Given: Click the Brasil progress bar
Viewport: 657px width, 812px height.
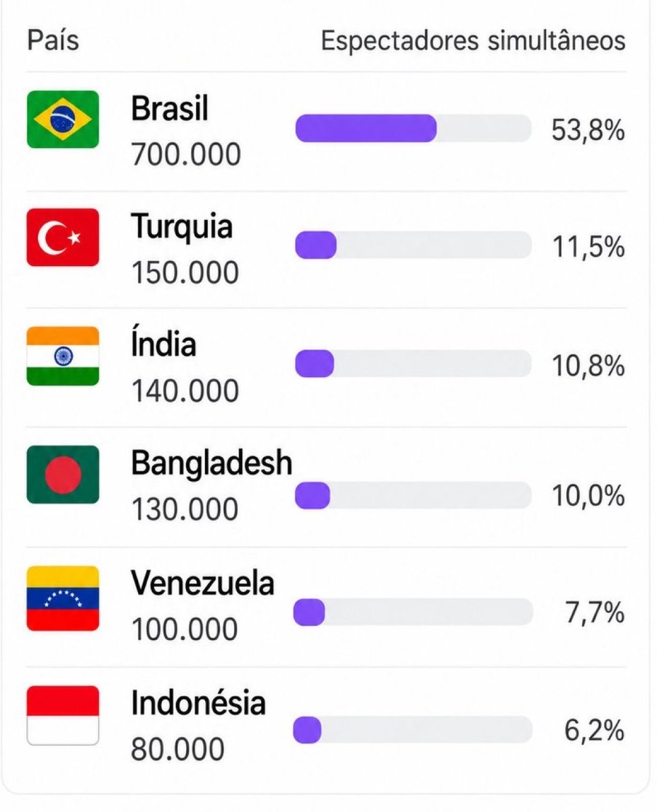Looking at the screenshot, I should click(x=413, y=128).
